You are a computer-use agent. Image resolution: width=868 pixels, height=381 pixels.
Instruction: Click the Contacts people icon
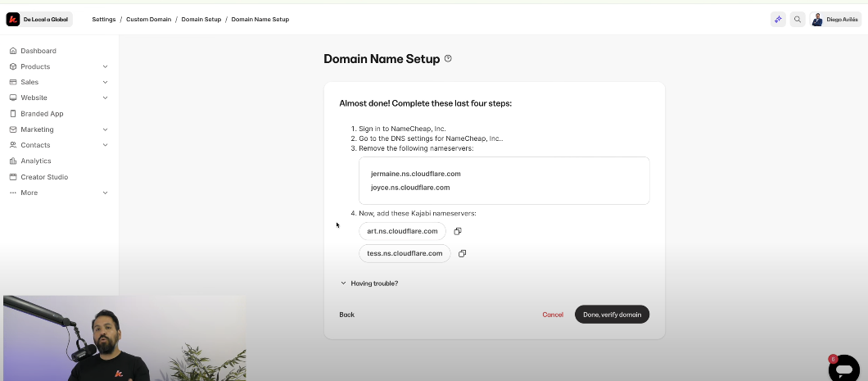point(13,145)
